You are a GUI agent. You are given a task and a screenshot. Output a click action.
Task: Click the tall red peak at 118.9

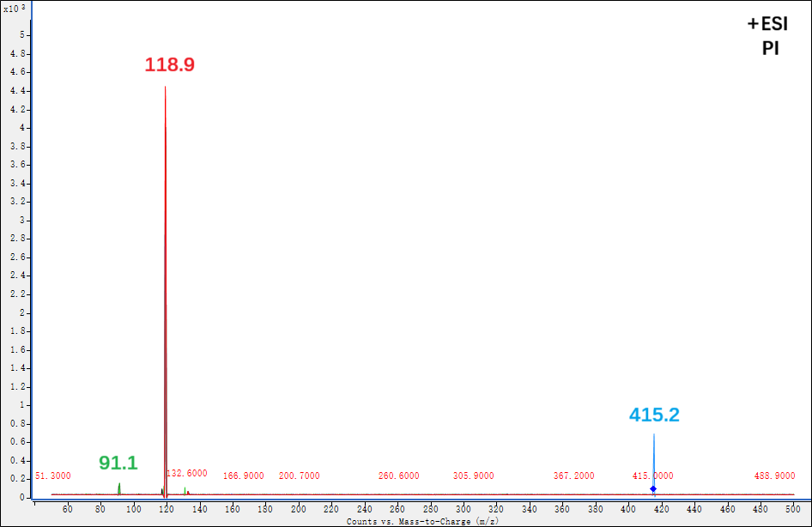[165, 257]
